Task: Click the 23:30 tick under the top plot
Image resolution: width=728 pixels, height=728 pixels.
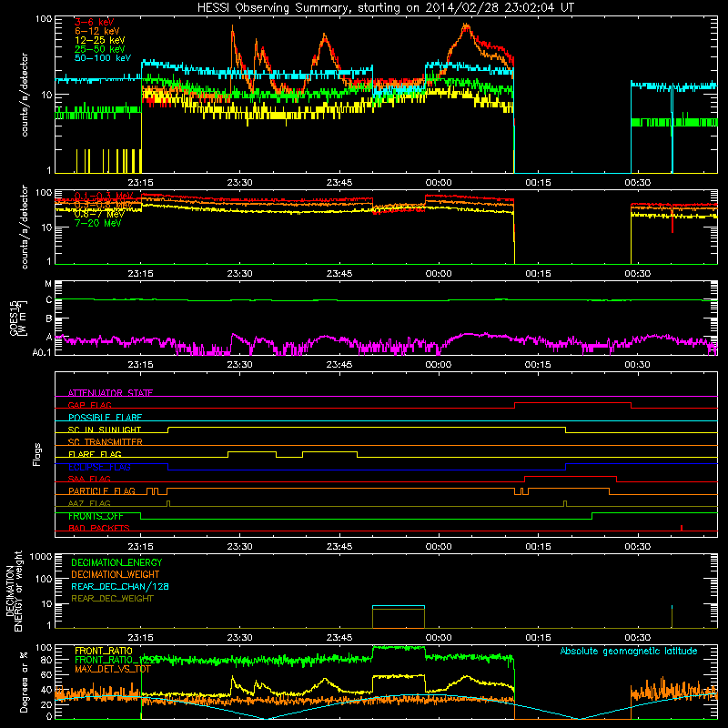Action: pos(240,183)
